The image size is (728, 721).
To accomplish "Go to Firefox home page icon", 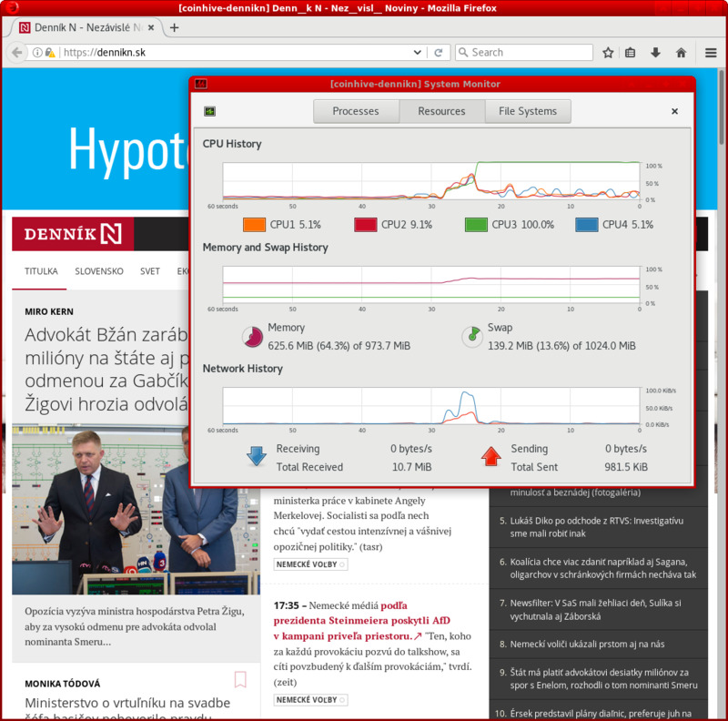I will click(x=681, y=53).
